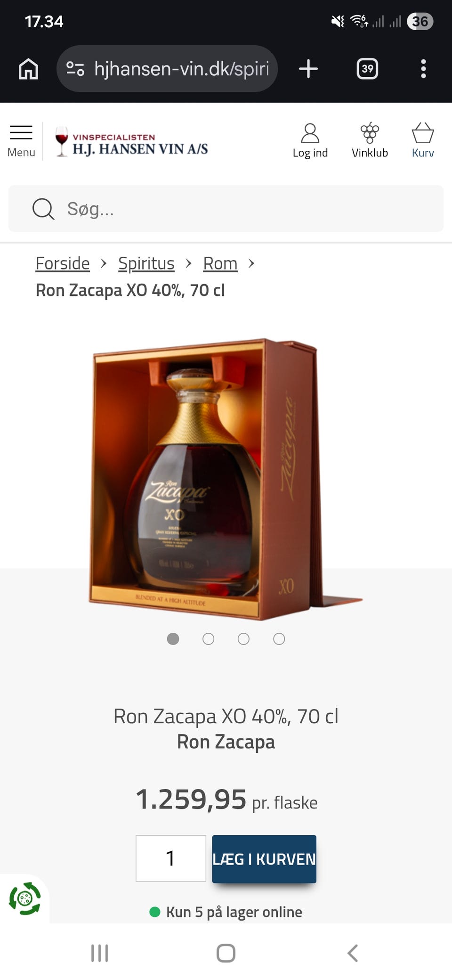The image size is (452, 980).
Task: Select the third image carousel dot
Action: (243, 639)
